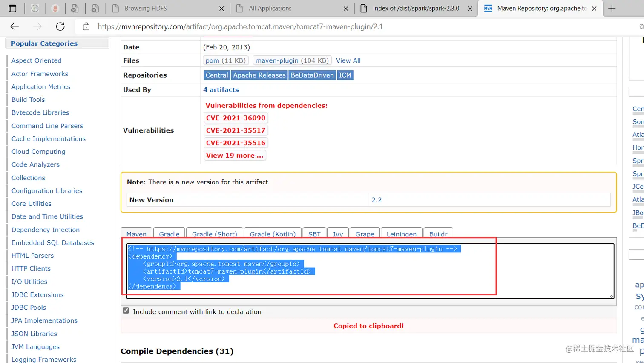The height and width of the screenshot is (363, 644).
Task: Open Application Metrics category
Action: tap(41, 86)
